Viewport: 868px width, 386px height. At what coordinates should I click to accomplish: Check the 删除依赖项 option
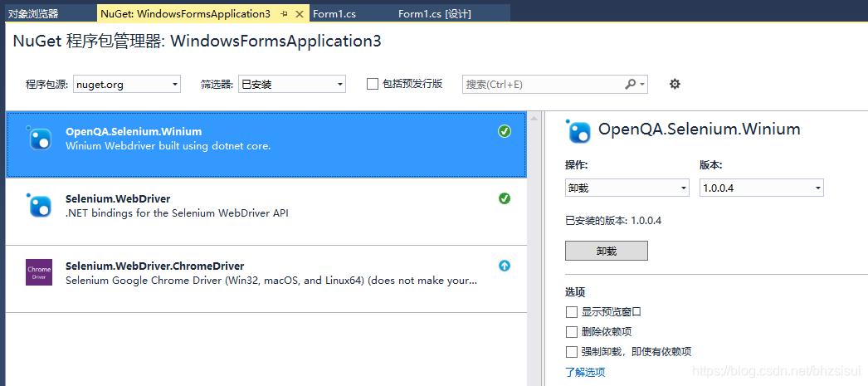(x=572, y=332)
